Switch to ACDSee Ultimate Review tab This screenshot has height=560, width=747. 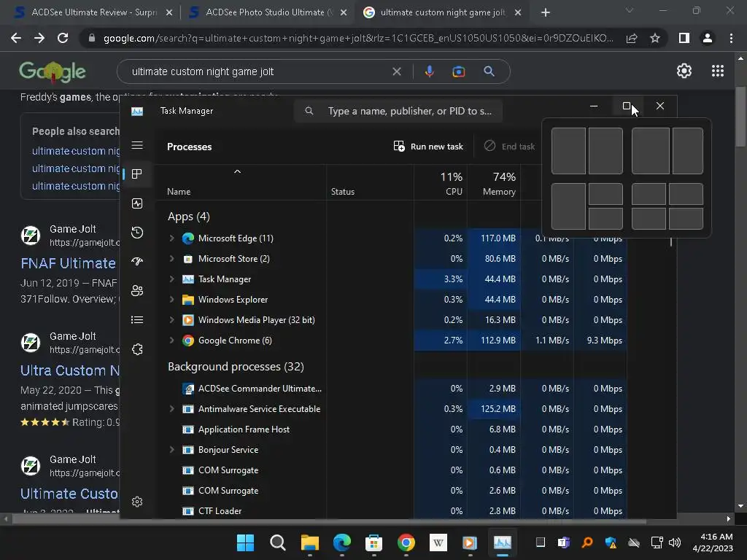(x=94, y=12)
